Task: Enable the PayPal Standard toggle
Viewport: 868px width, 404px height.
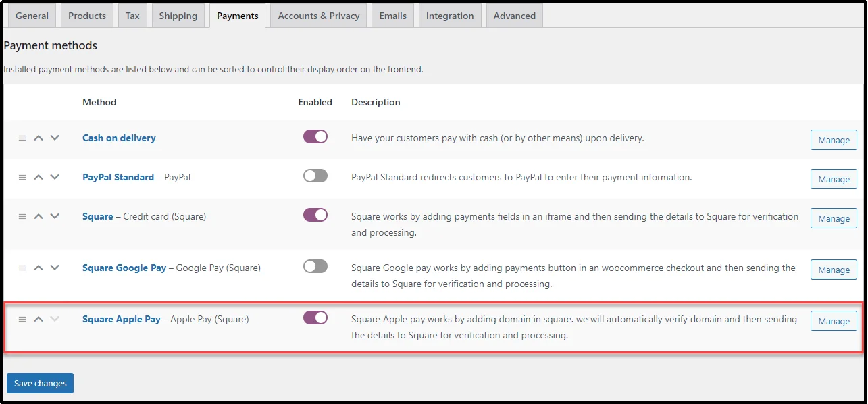Action: [x=315, y=176]
